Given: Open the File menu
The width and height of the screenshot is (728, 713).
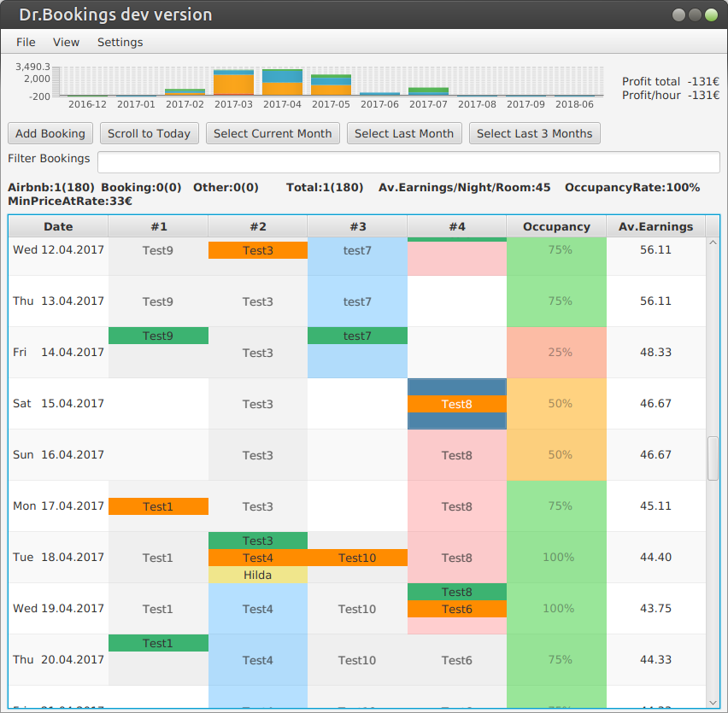Looking at the screenshot, I should click(x=26, y=42).
